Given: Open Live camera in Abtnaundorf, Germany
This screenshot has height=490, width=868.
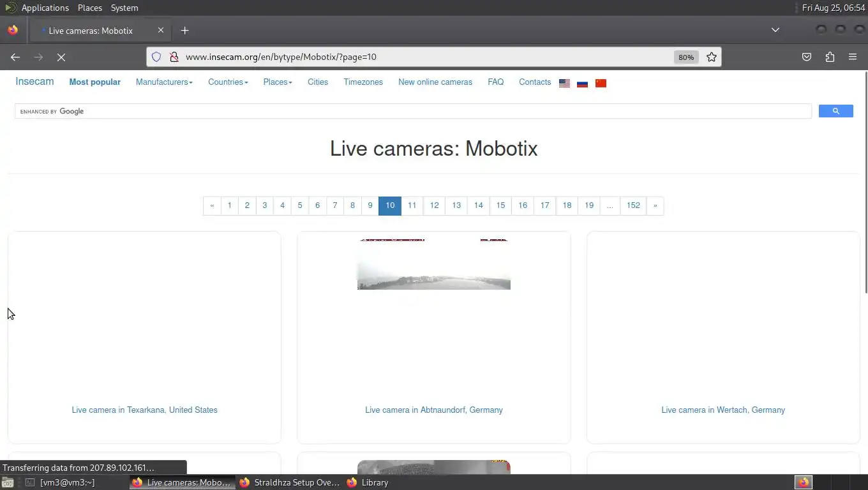Looking at the screenshot, I should coord(434,410).
